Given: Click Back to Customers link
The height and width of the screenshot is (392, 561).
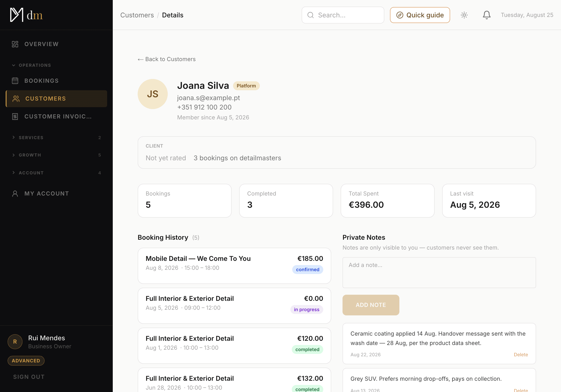Looking at the screenshot, I should point(167,59).
